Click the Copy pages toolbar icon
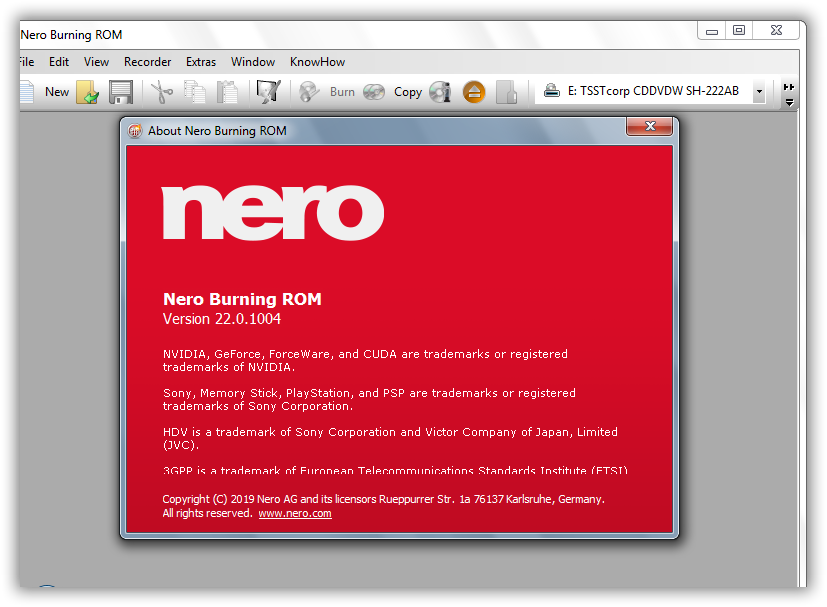827x607 pixels. coord(195,92)
